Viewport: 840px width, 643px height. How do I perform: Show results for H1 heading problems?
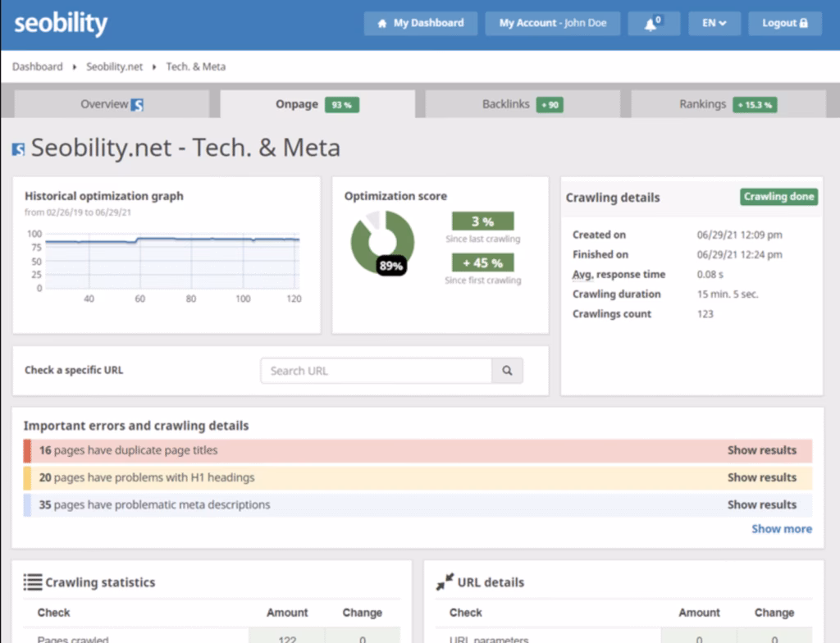click(762, 477)
